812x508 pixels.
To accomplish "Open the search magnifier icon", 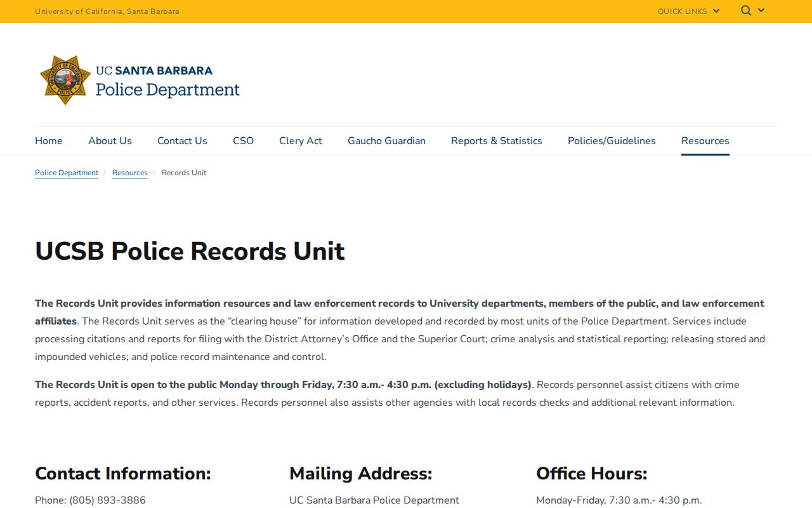I will click(746, 10).
